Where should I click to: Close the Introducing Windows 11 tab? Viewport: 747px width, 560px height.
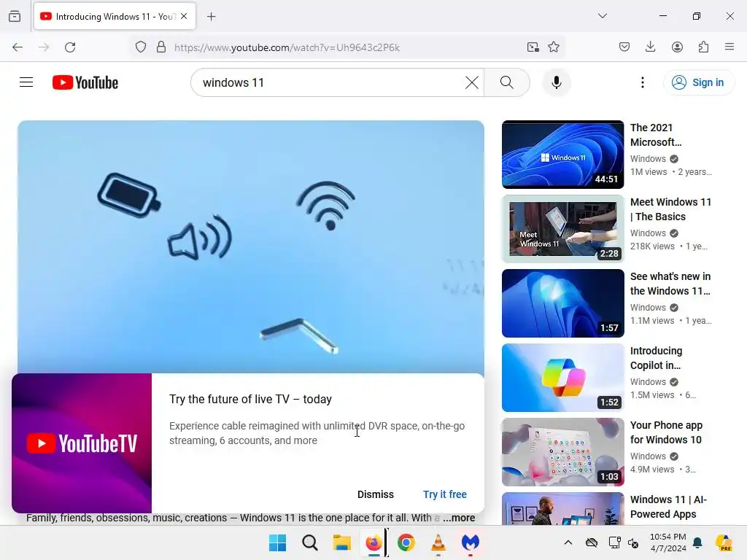pos(184,16)
